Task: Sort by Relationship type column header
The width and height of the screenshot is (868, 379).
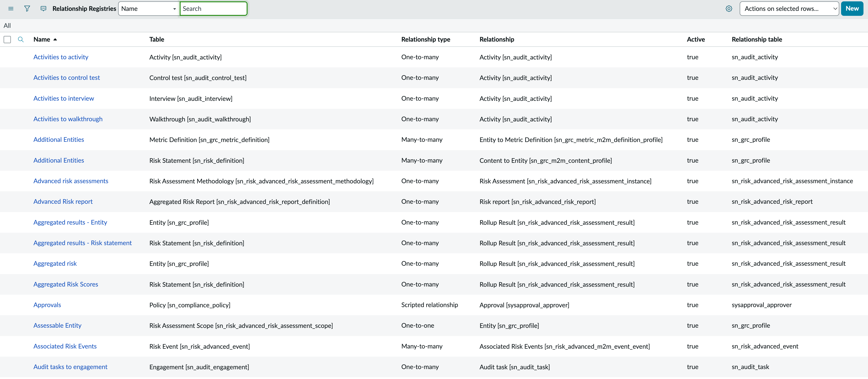Action: 426,39
